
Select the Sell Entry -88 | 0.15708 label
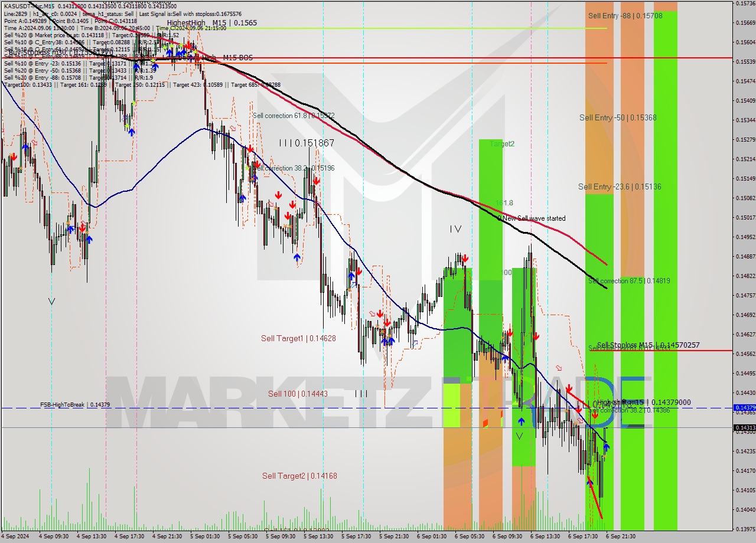click(x=625, y=16)
